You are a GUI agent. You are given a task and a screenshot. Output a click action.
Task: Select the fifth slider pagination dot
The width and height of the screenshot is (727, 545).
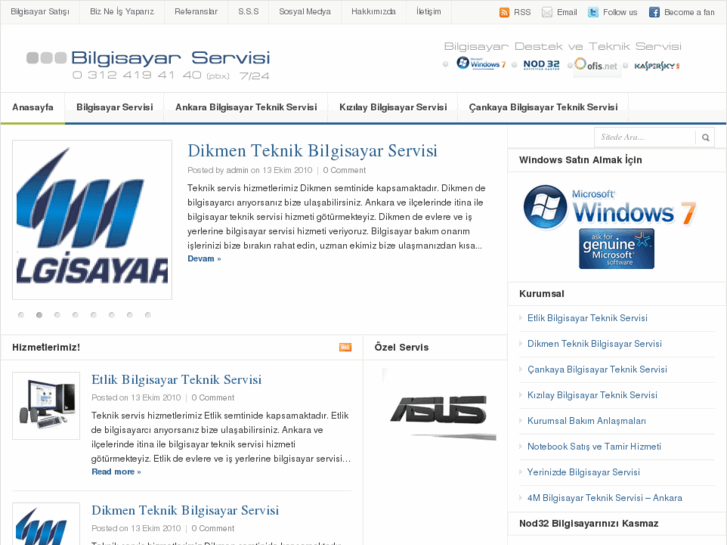click(x=93, y=315)
